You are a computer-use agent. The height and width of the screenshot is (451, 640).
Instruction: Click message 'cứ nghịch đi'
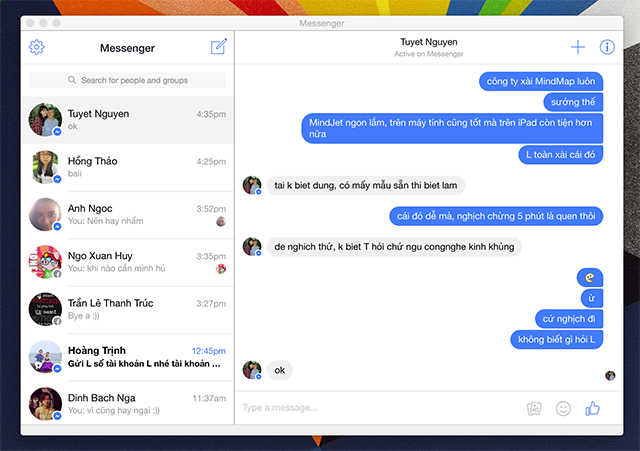(569, 319)
